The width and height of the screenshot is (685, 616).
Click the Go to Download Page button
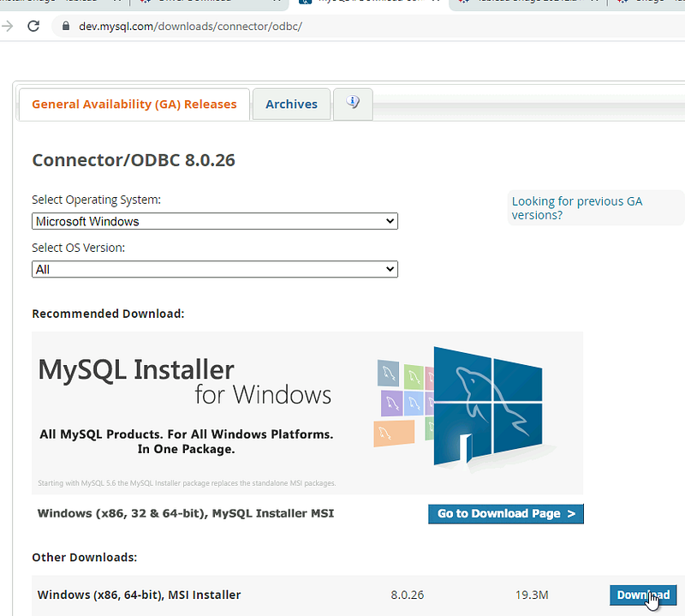coord(506,514)
